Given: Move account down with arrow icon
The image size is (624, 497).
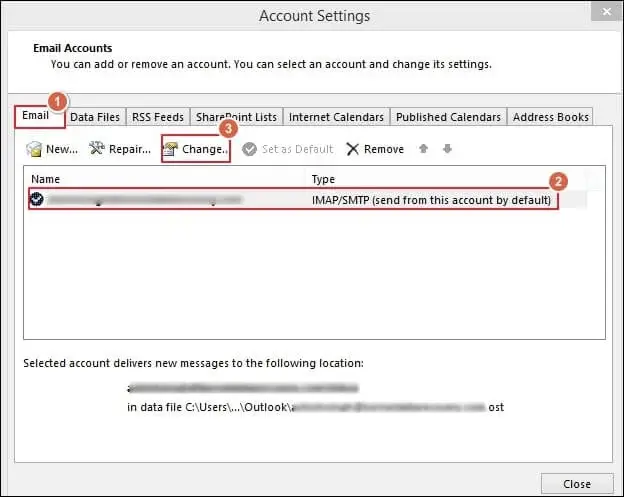Looking at the screenshot, I should tap(447, 149).
